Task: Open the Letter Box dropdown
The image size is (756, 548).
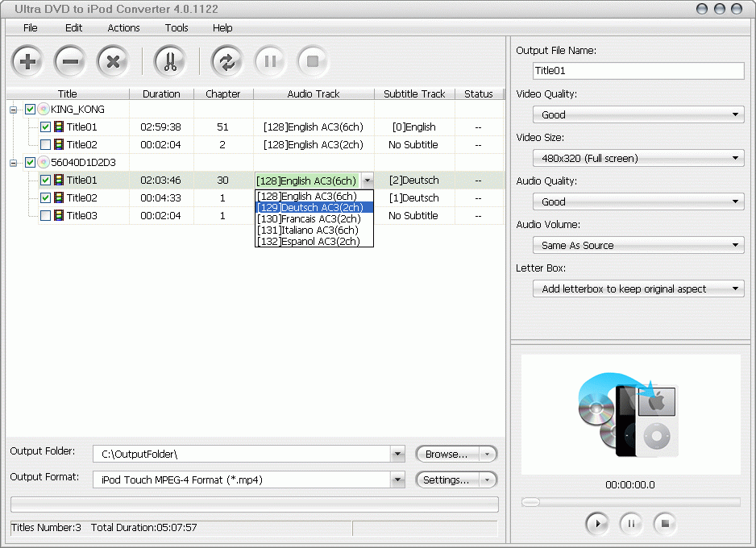Action: (638, 289)
